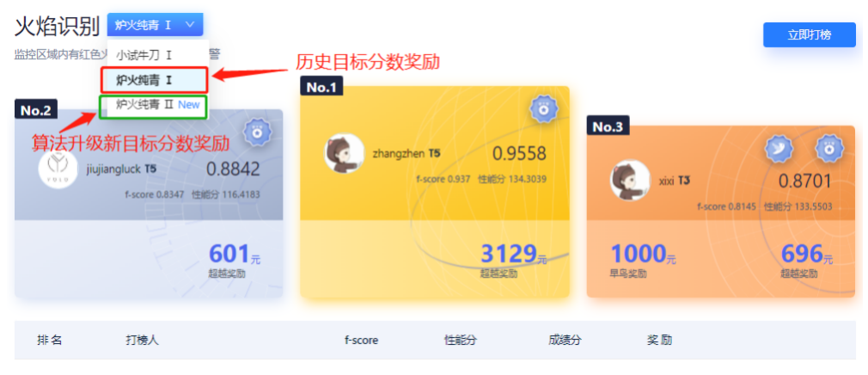Click the 成绩分 column header
This screenshot has width=868, height=375.
click(x=565, y=340)
